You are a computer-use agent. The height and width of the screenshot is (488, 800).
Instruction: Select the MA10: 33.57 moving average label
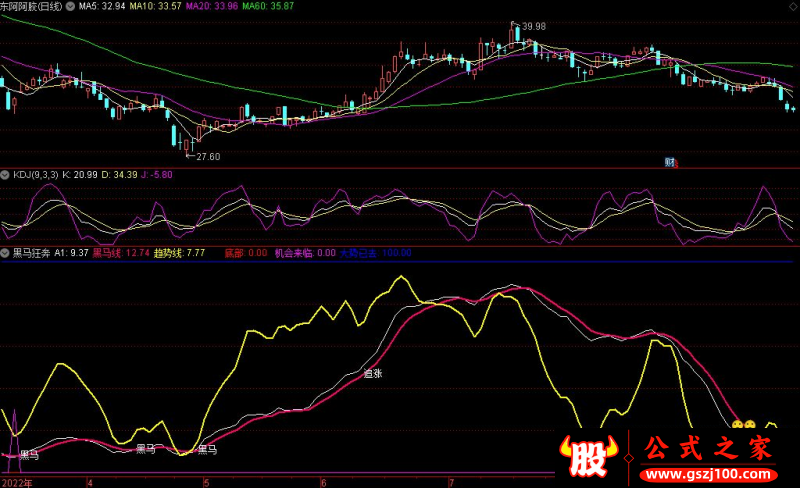point(156,6)
